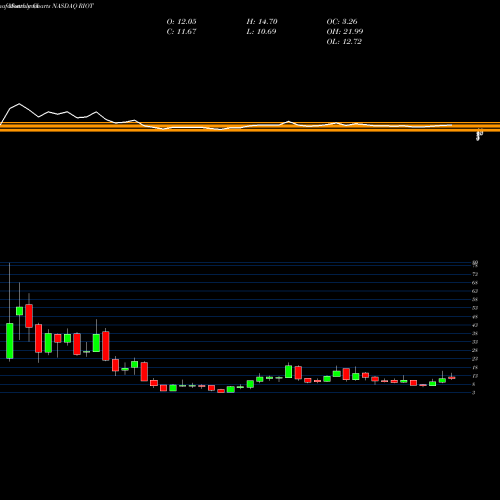Screen dimensions: 500x500
Task: Select the OH: 21.99 reading
Action: tap(345, 32)
